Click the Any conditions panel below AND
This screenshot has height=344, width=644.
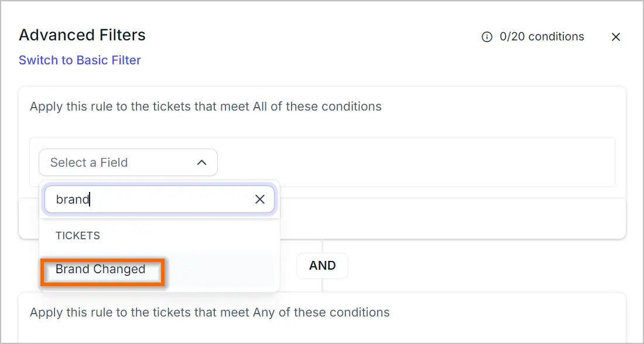tap(323, 318)
